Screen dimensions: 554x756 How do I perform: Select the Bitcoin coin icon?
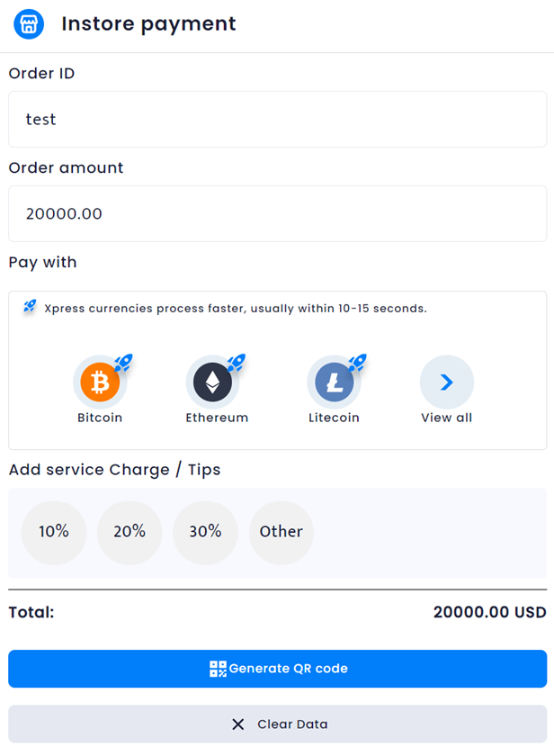click(x=100, y=382)
